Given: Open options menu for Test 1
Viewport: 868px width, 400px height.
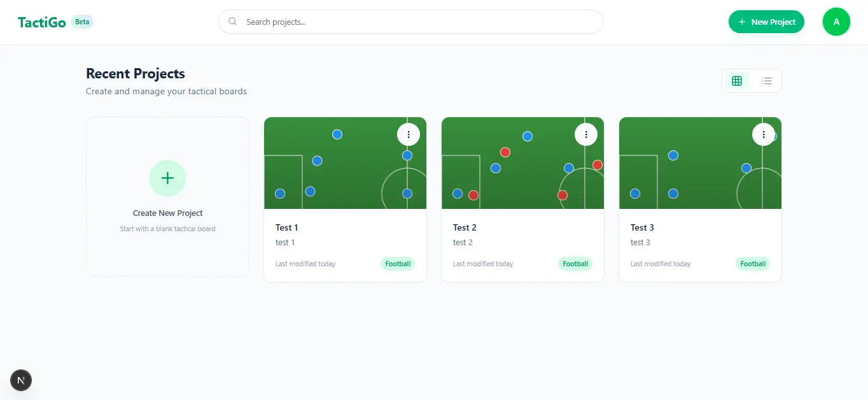Looking at the screenshot, I should (409, 134).
